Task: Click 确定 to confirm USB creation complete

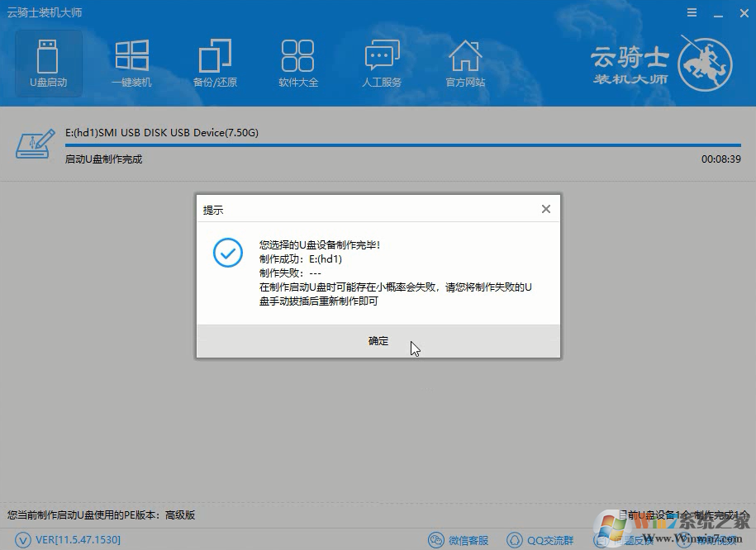Action: [x=378, y=340]
